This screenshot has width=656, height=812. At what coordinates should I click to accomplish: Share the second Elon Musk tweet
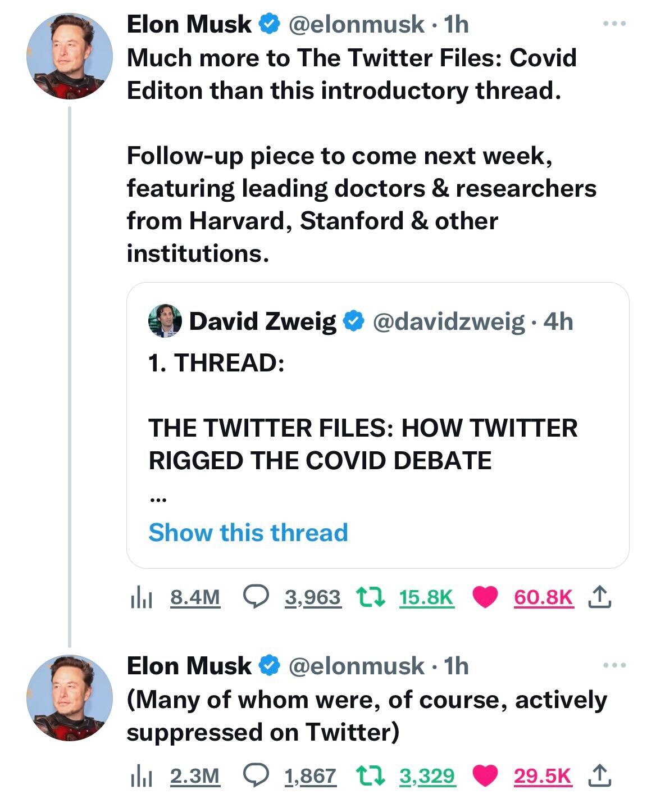coord(600,777)
